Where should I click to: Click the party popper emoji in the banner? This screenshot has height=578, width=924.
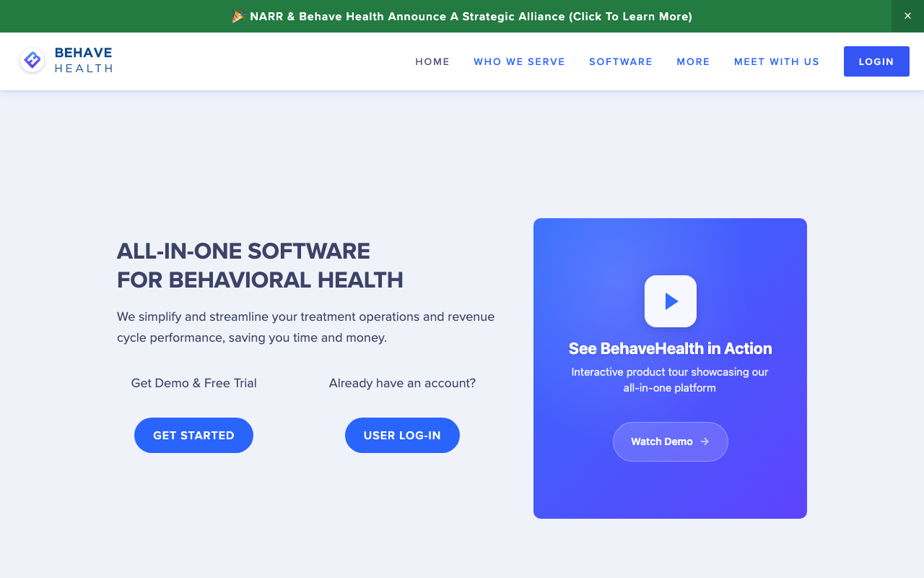point(238,15)
